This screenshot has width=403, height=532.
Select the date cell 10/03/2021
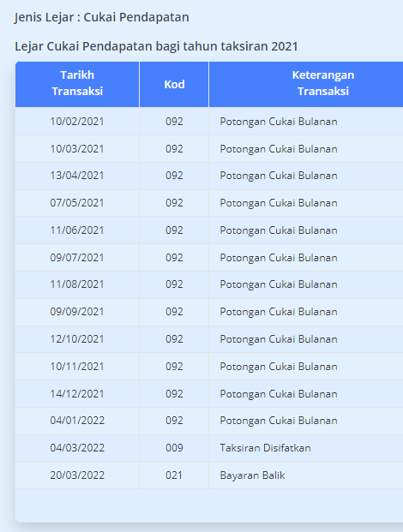tap(77, 148)
